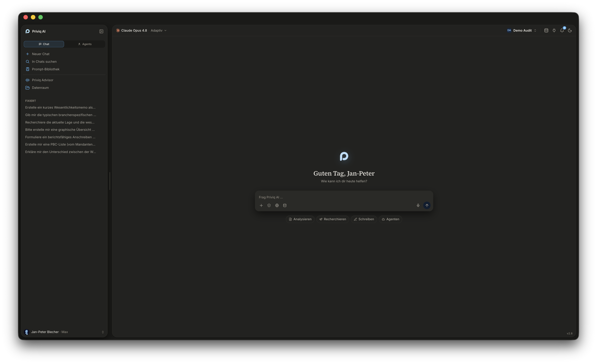Select the Recherchieren suggestion chip
Viewport: 597px width, 364px height.
pos(332,219)
